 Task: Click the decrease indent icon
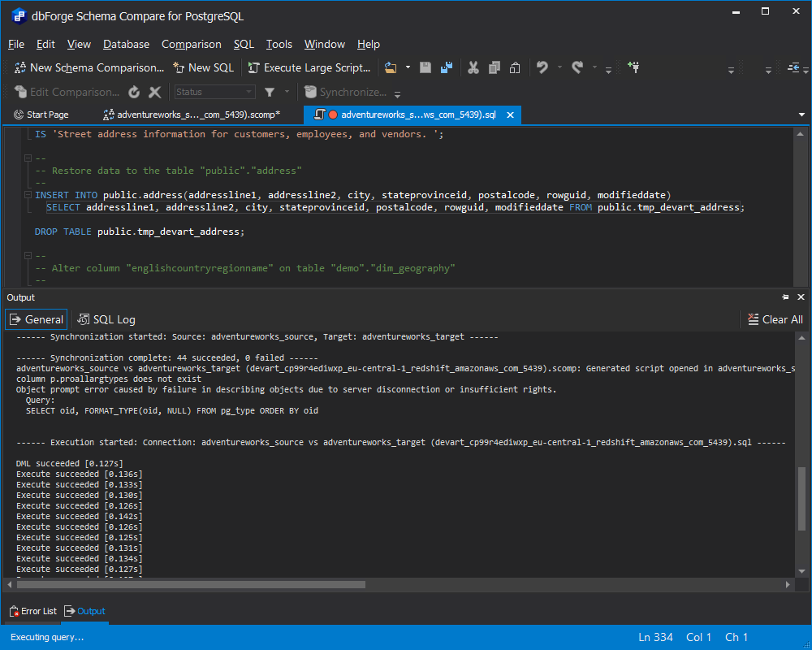pos(793,67)
